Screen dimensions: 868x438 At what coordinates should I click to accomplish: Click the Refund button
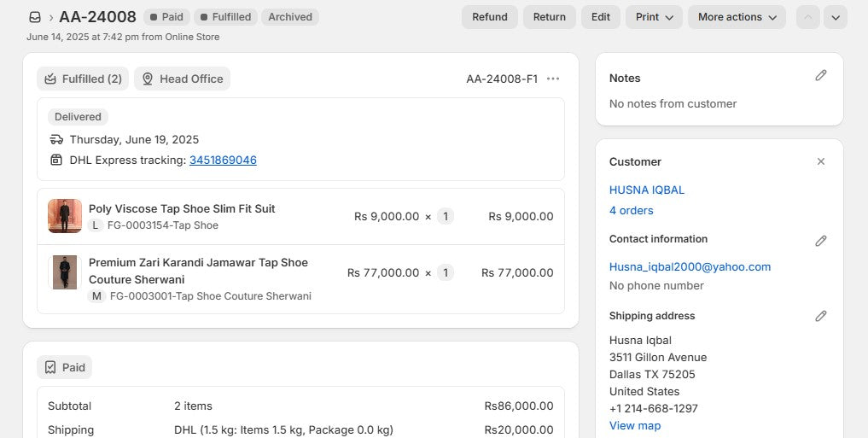coord(490,17)
